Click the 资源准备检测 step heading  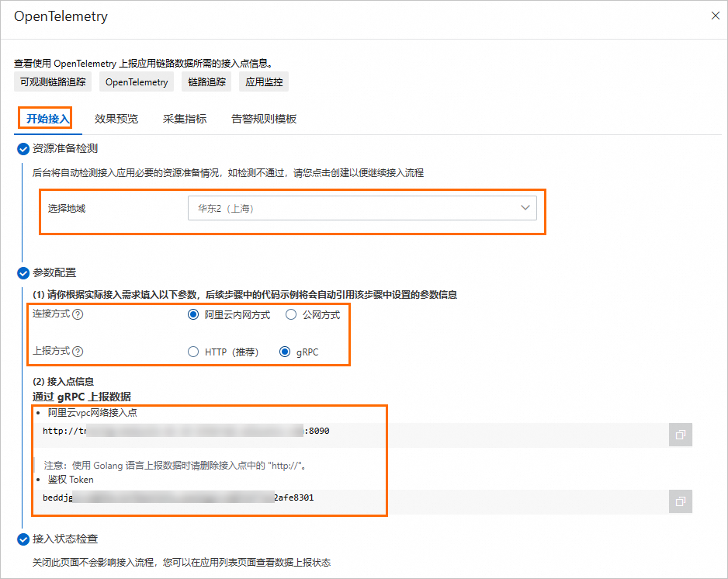(65, 148)
